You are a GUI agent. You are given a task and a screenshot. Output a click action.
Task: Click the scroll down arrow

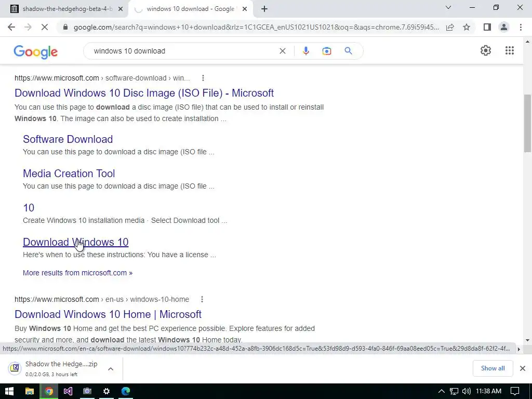[527, 340]
